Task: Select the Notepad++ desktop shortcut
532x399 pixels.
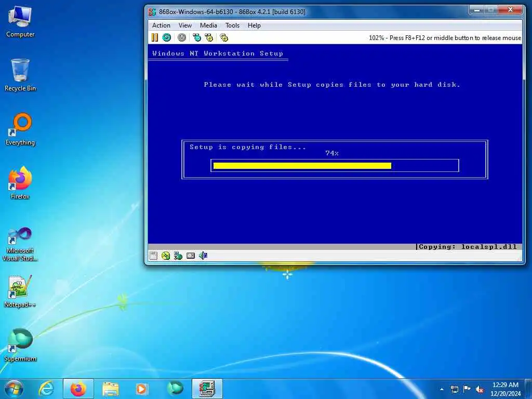Action: click(x=20, y=291)
